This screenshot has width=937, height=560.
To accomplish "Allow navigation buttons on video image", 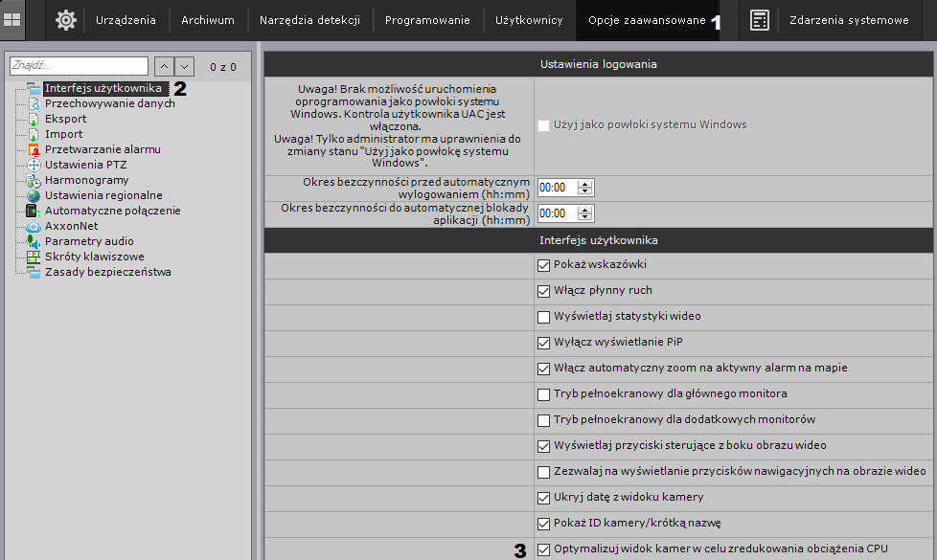I will tap(543, 472).
